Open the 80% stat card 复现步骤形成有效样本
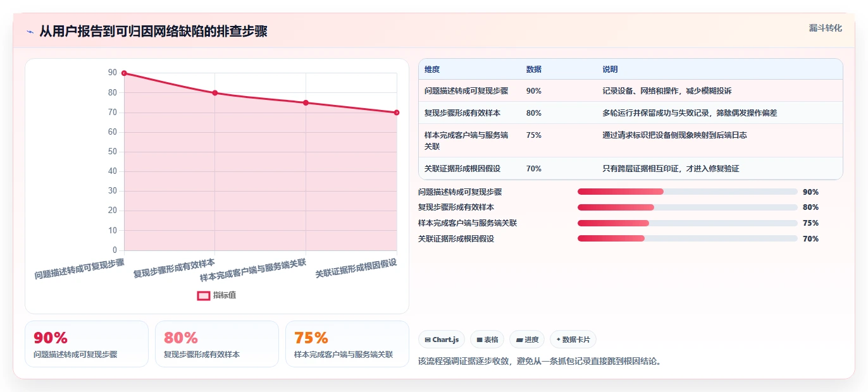 tap(217, 344)
